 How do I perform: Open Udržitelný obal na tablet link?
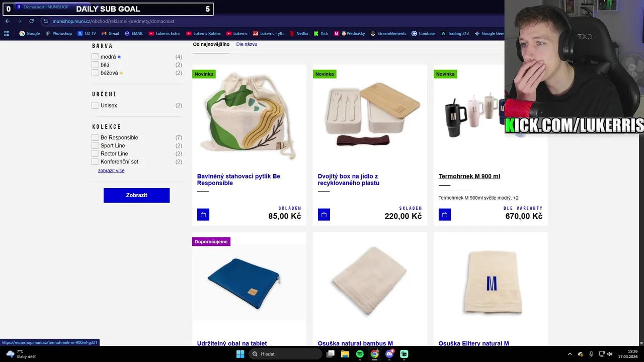(232, 343)
